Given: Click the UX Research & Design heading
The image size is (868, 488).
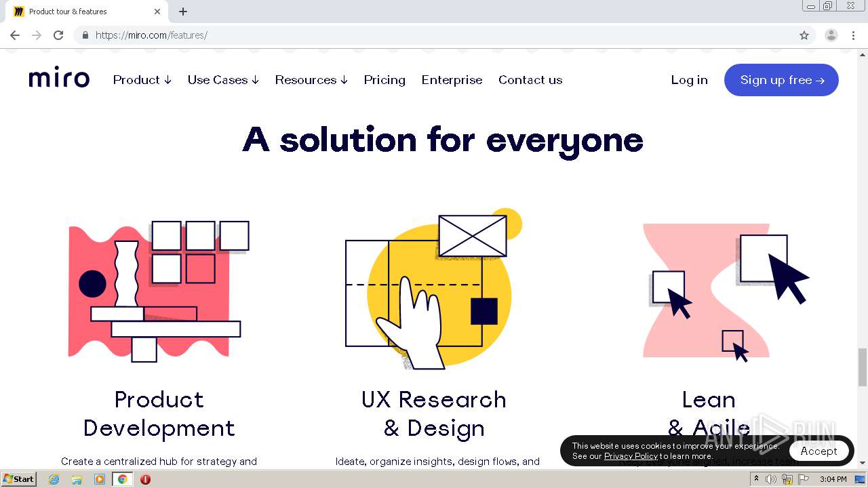Looking at the screenshot, I should pos(434,413).
